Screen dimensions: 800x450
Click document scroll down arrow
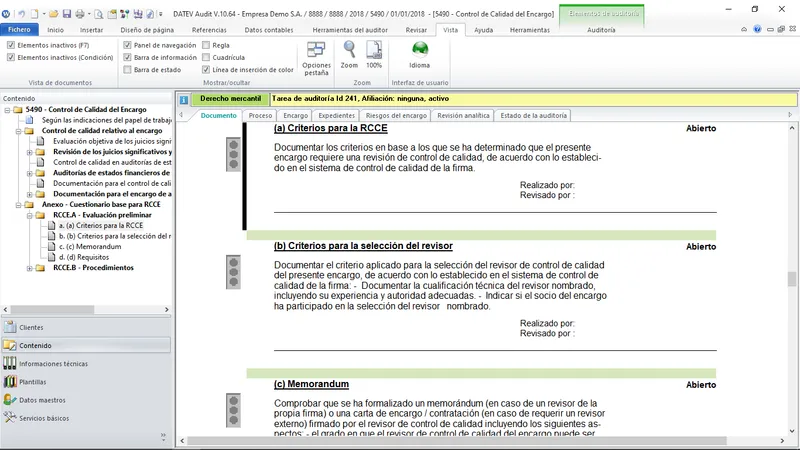pyautogui.click(x=791, y=431)
